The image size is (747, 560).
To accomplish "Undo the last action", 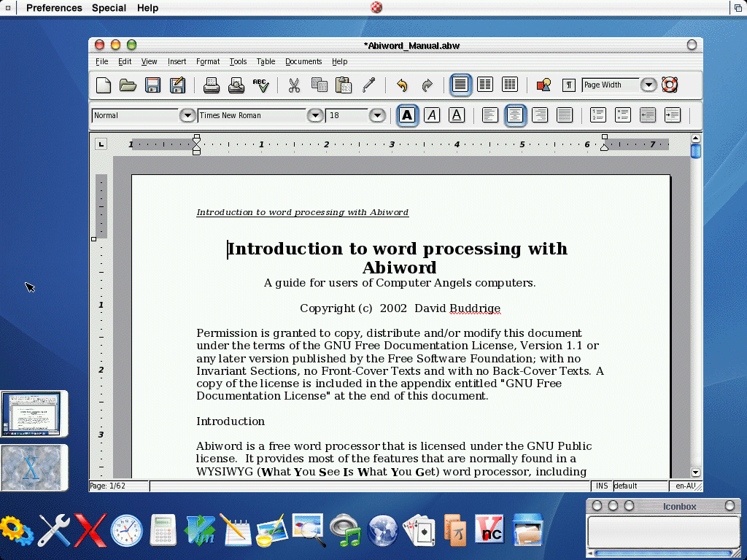I will [x=402, y=85].
